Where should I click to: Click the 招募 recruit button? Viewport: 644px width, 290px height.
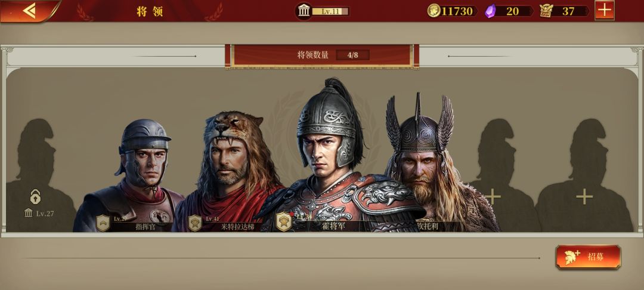[x=588, y=257]
